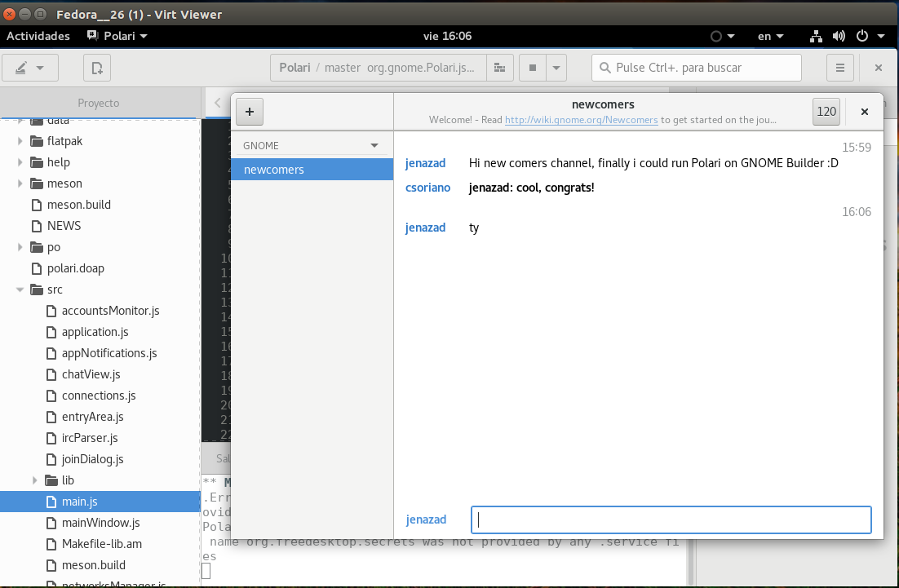
Task: Click the flatpak folder icon
Action: click(37, 141)
